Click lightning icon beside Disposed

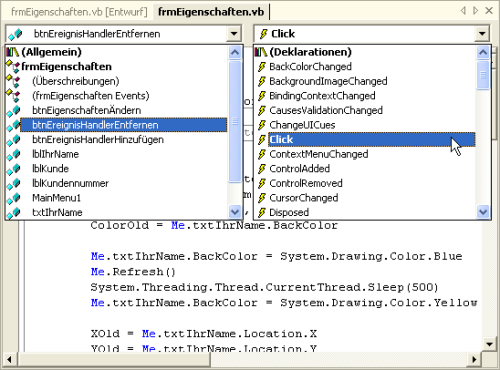262,212
